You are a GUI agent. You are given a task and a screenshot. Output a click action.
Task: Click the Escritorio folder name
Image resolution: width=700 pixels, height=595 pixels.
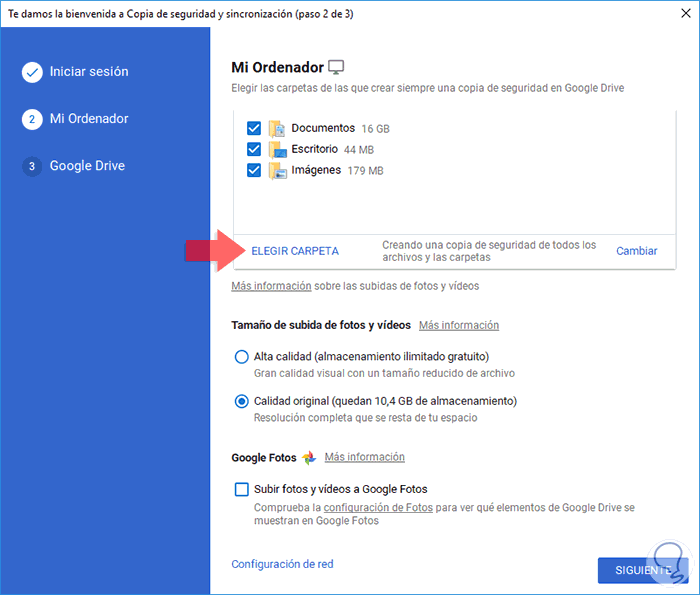(x=315, y=149)
